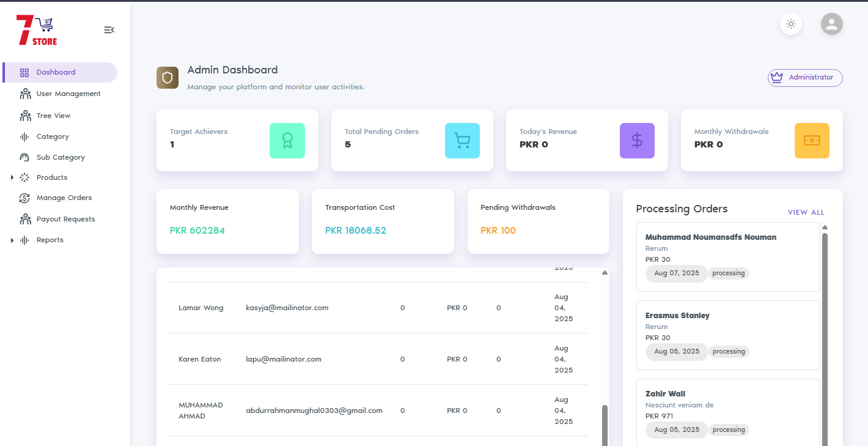868x446 pixels.
Task: Open Sub Category menu item
Action: coord(60,157)
